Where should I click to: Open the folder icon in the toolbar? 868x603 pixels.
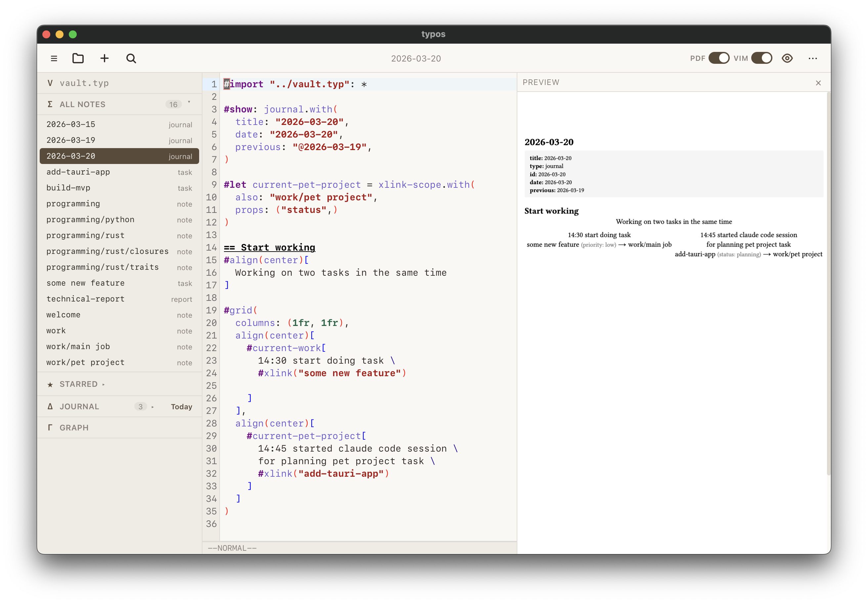pos(78,58)
